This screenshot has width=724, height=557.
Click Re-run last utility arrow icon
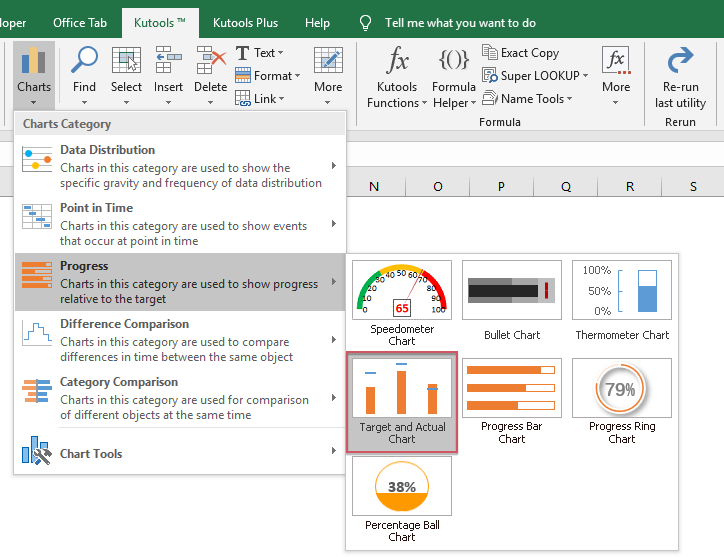tap(680, 60)
